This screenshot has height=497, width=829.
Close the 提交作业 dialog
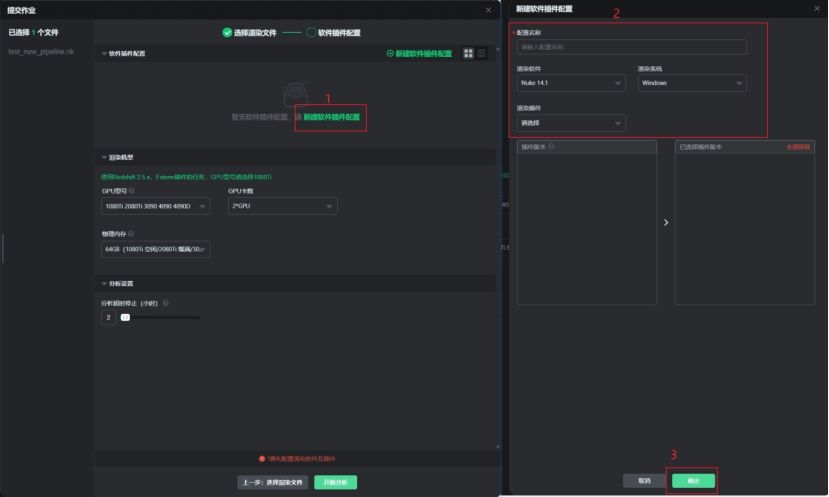489,10
